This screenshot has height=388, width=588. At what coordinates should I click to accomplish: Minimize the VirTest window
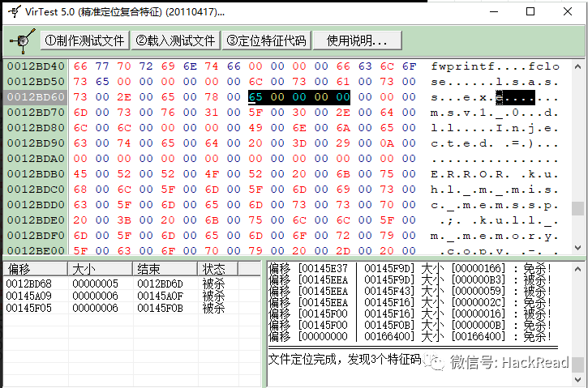coord(494,11)
